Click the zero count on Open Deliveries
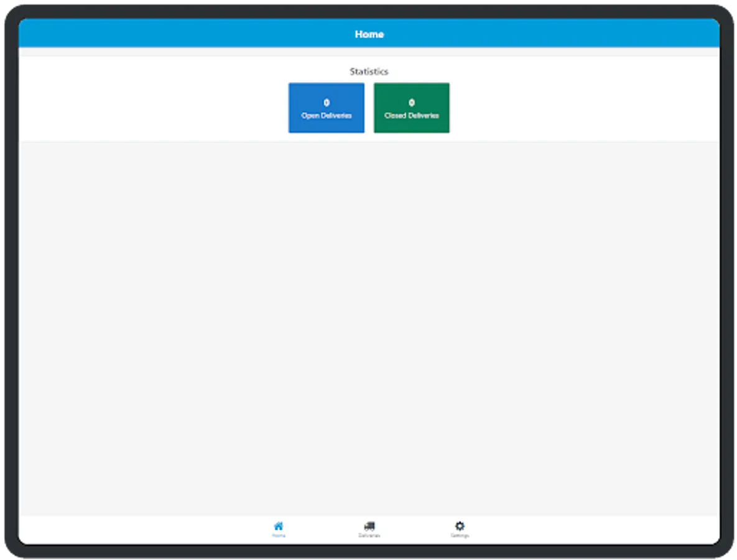 coord(326,101)
